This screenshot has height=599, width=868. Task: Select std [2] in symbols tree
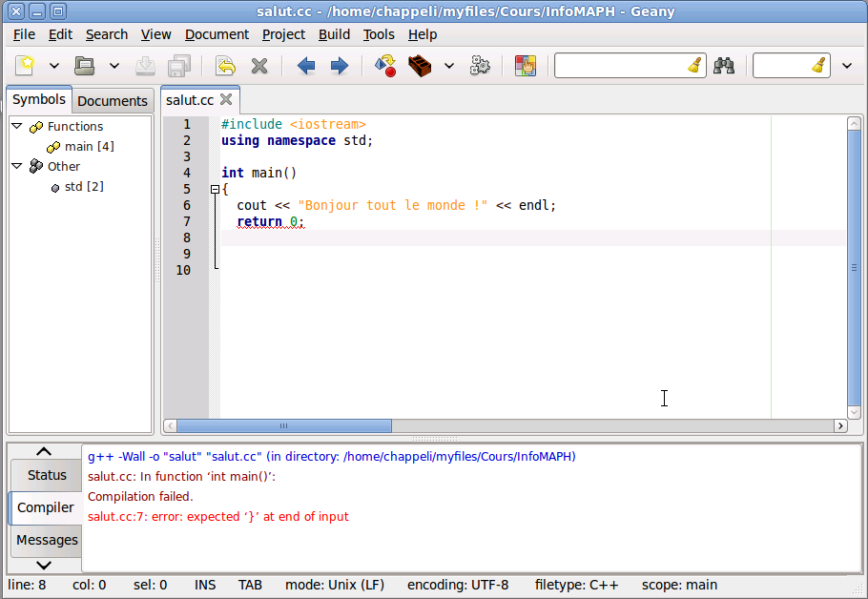pyautogui.click(x=84, y=187)
